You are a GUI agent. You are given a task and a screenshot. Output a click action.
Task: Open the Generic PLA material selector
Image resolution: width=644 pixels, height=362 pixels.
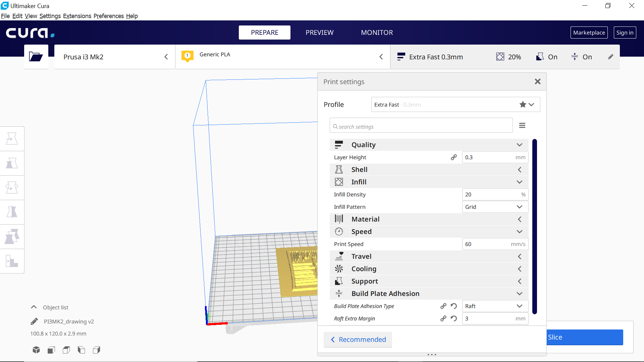283,57
